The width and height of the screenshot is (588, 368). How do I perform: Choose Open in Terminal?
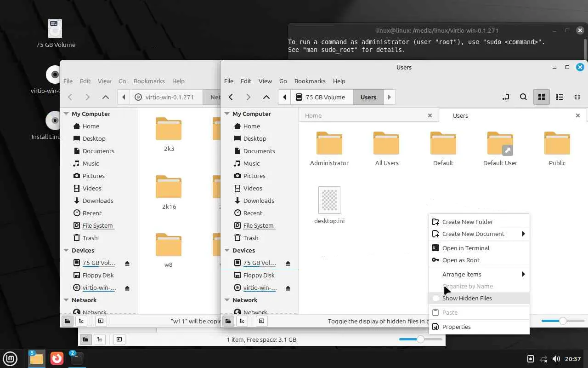[x=479, y=248]
